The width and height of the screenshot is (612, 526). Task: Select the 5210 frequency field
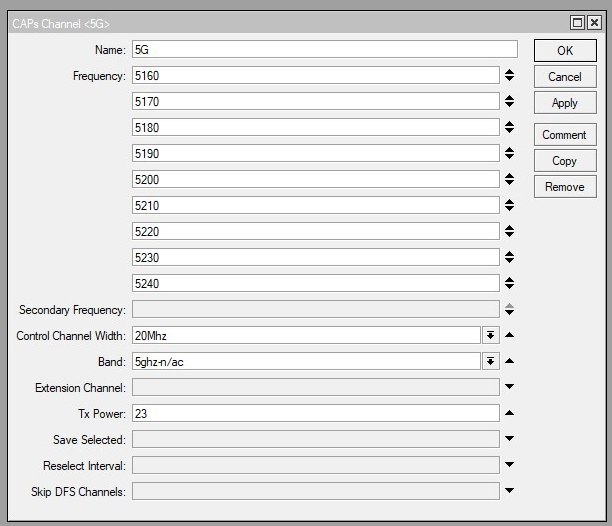click(x=315, y=206)
